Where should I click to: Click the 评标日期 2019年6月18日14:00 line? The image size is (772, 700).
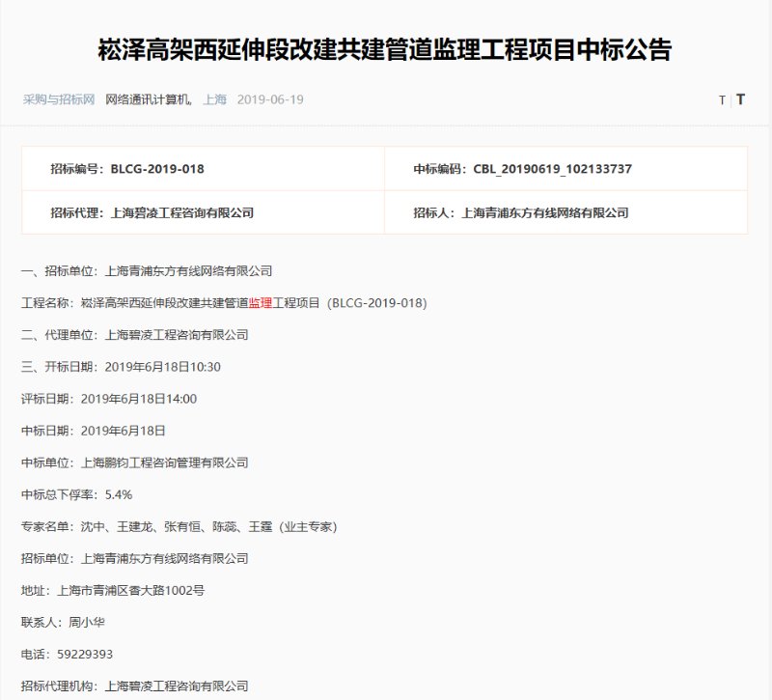109,399
